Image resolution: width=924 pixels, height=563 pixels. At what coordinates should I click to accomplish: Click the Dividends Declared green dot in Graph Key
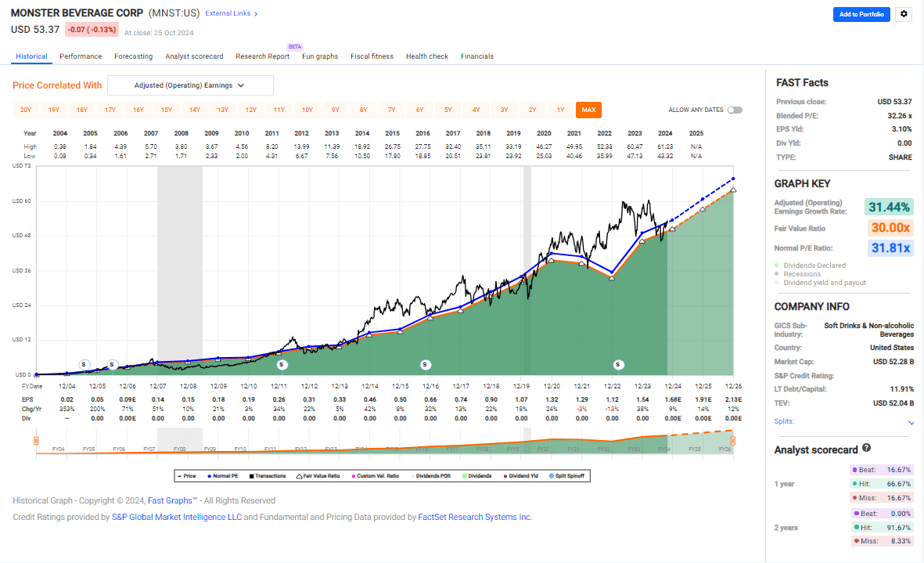tap(776, 265)
